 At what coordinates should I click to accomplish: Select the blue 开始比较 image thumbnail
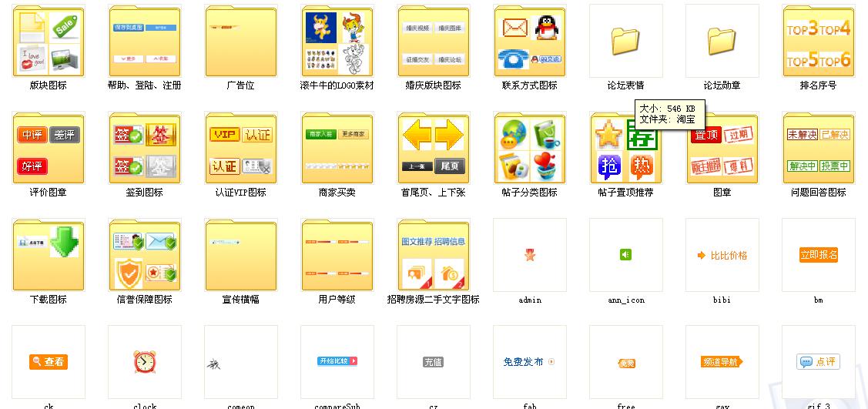pos(337,362)
